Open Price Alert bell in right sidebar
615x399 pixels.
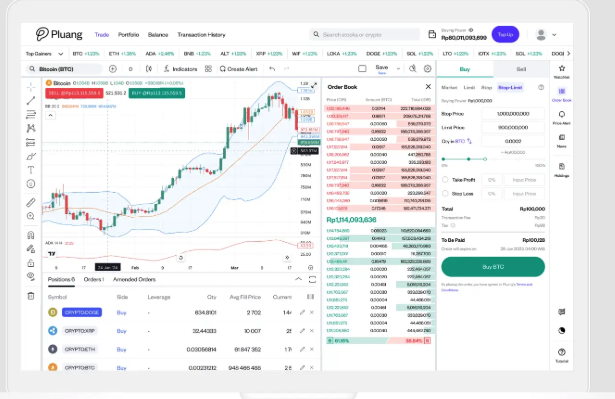562,114
